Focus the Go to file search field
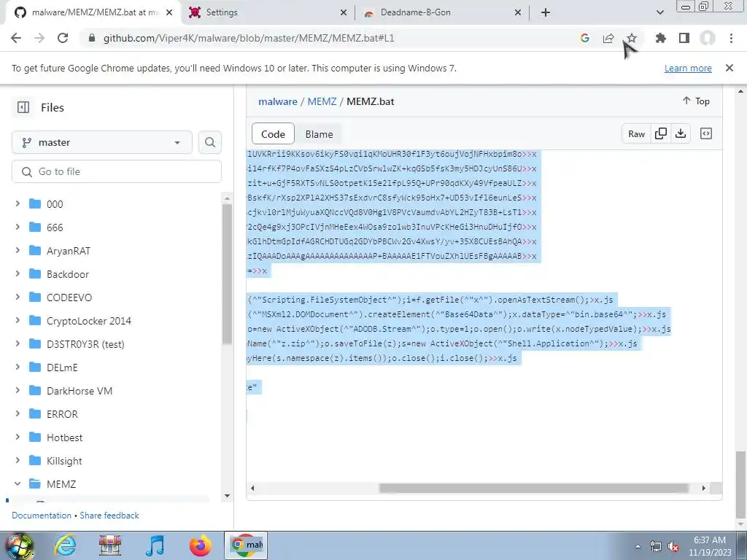The image size is (747, 560). tap(117, 171)
